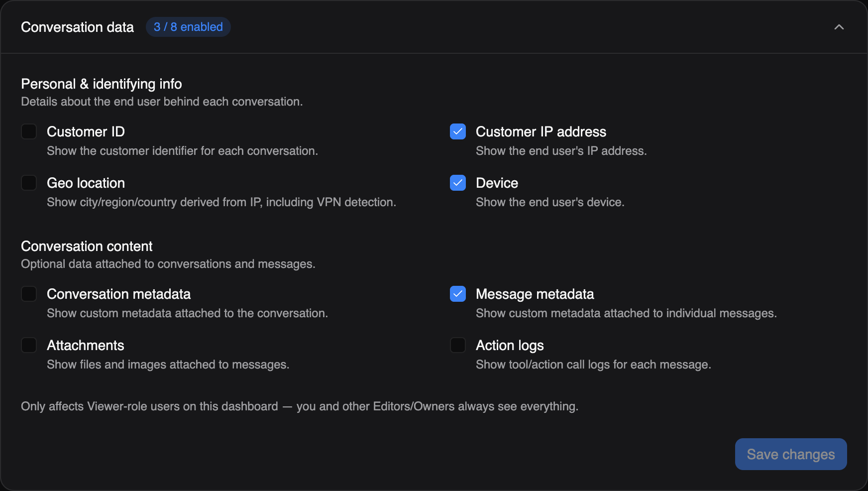Click the Attachments label text
This screenshot has width=868, height=491.
pyautogui.click(x=86, y=345)
